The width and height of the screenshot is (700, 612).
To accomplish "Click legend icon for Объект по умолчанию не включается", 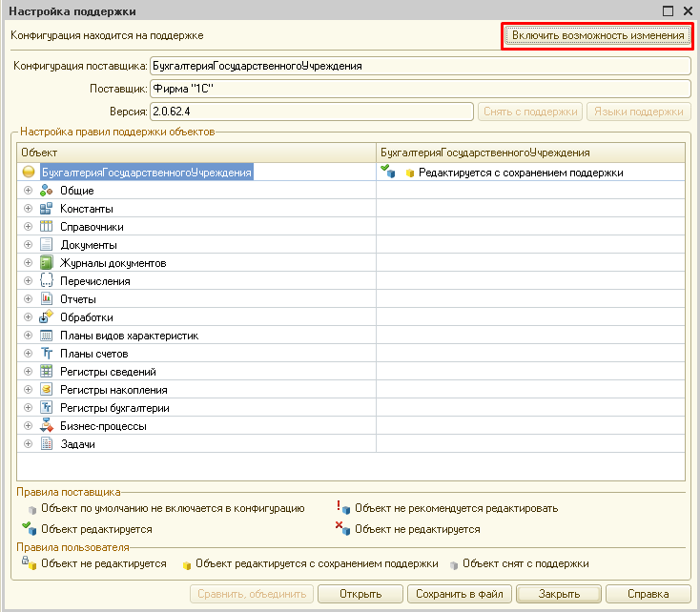I will coord(32,510).
